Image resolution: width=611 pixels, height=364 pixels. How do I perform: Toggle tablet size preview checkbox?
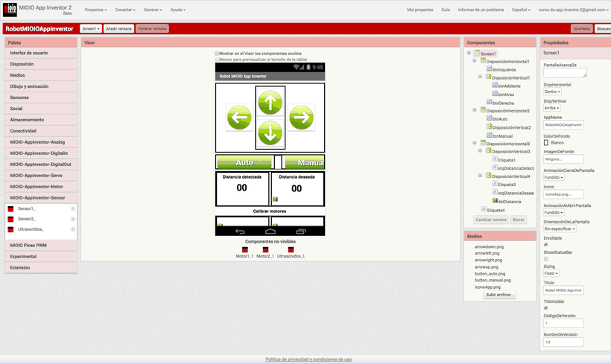click(x=217, y=60)
